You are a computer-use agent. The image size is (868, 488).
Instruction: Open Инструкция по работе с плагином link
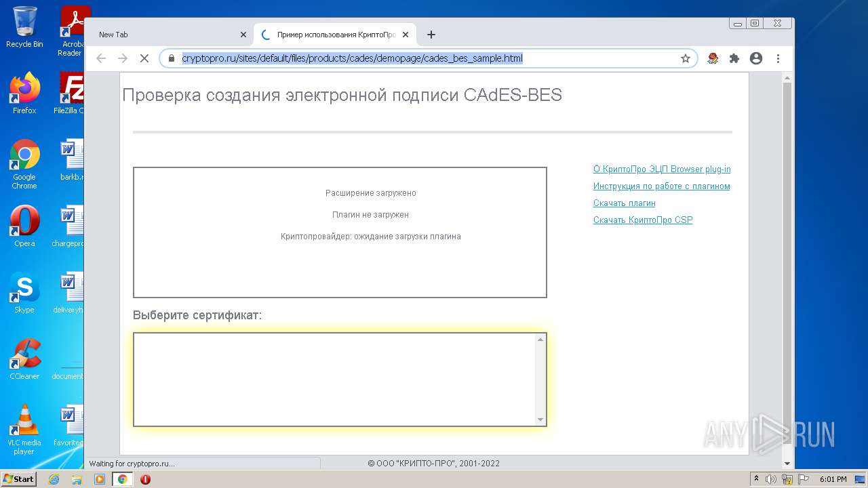click(662, 186)
